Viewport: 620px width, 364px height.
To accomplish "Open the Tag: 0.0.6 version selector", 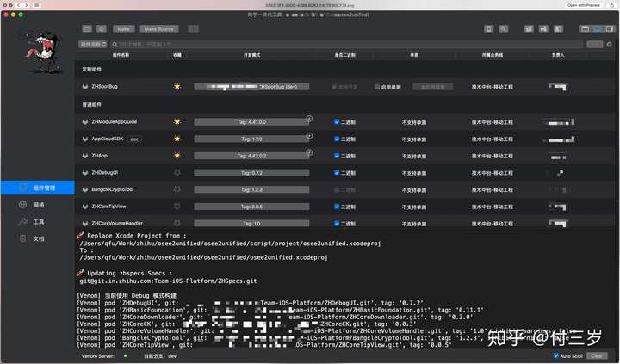I will 251,207.
